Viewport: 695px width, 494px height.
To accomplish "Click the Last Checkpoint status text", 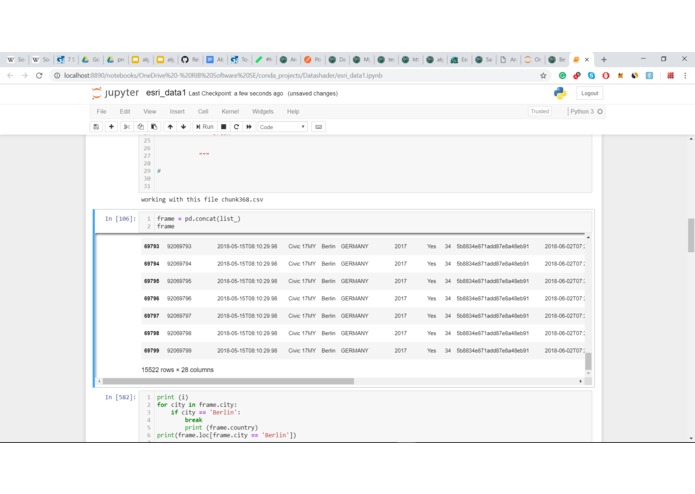I will click(x=236, y=93).
